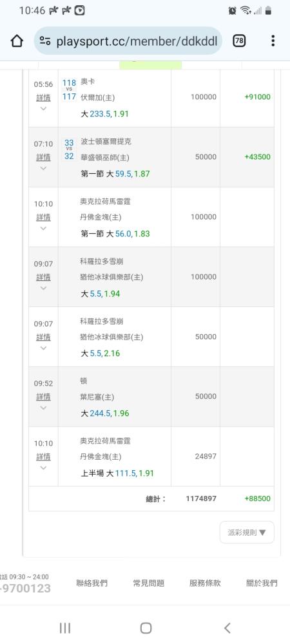The image size is (290, 644).
Task: Tap the Android back navigation arrow
Action: click(x=227, y=627)
